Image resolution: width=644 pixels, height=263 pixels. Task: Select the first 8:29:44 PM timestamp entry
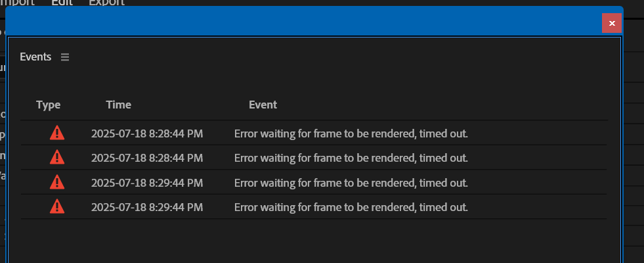click(147, 183)
